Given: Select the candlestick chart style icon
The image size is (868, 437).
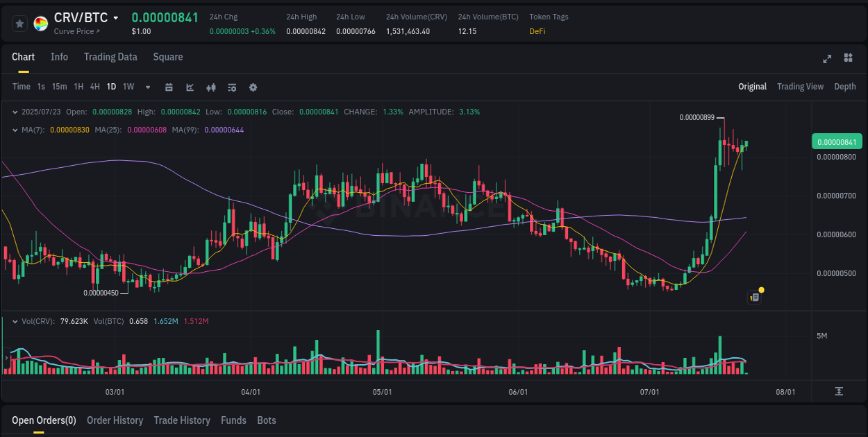Looking at the screenshot, I should click(211, 87).
